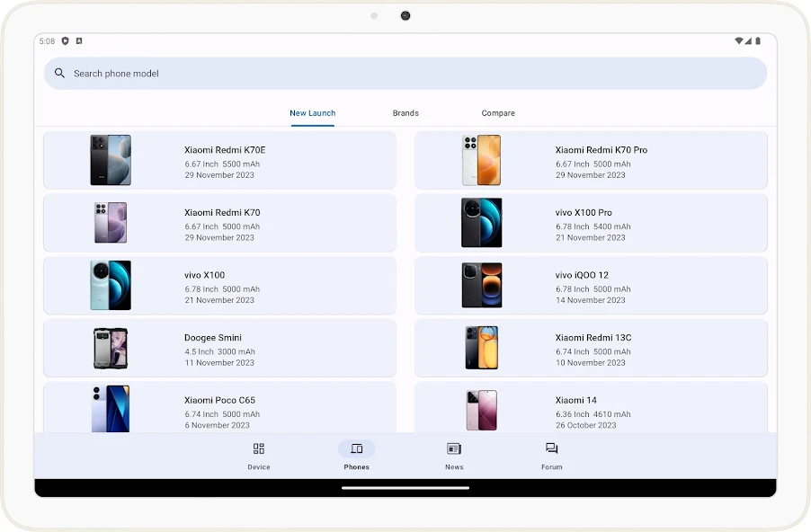Open the Xiaomi Redmi K70 Pro thumbnail

click(x=482, y=160)
